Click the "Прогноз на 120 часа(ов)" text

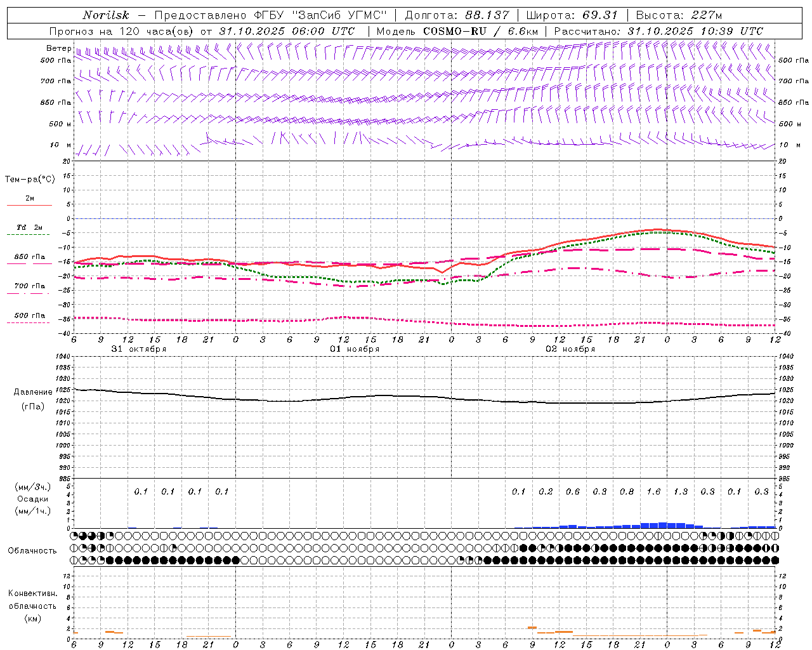[122, 31]
